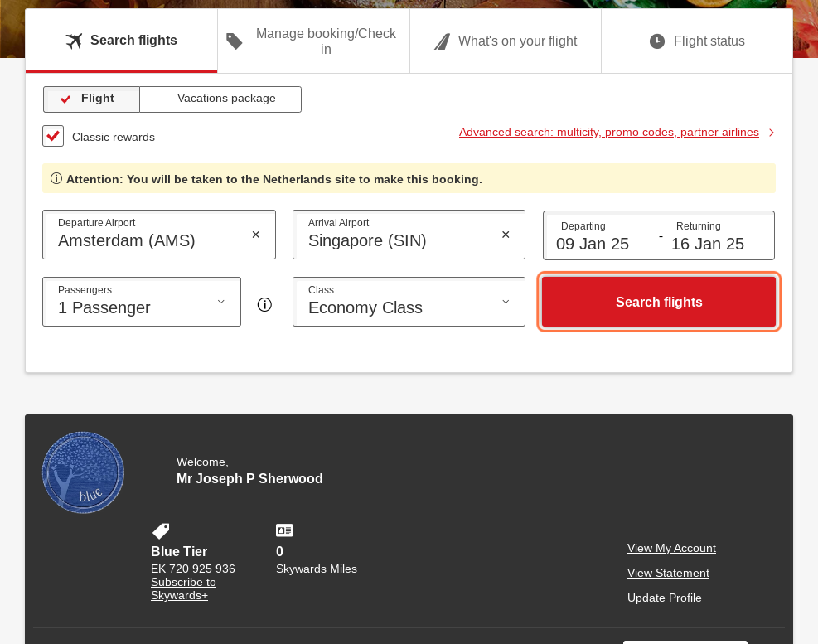
Task: Toggle the Classic rewards checkbox
Action: click(x=53, y=136)
